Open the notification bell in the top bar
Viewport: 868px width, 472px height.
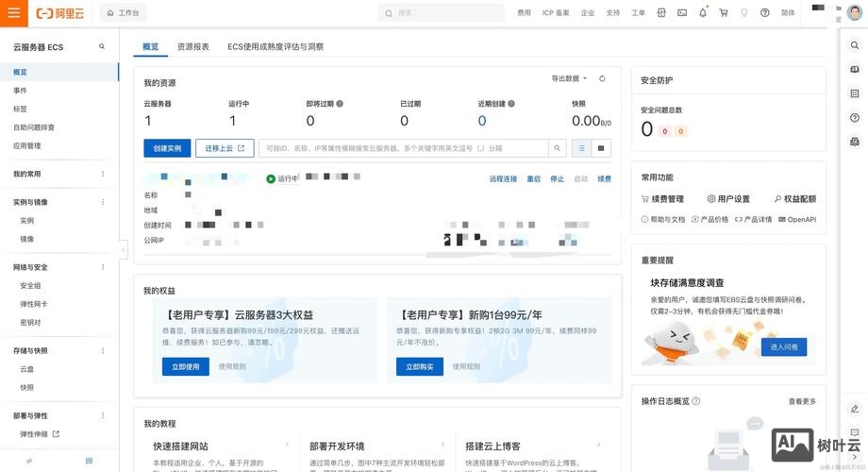(x=703, y=12)
